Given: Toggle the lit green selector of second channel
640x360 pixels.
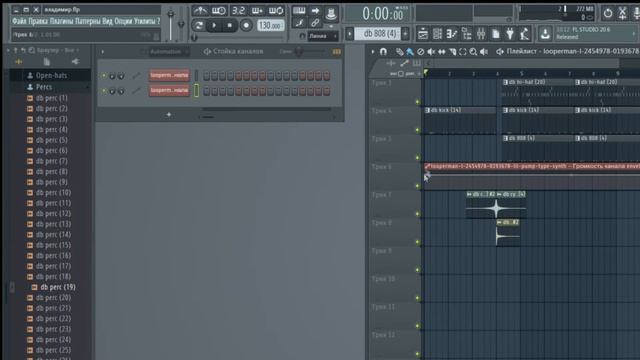Looking at the screenshot, I should point(196,91).
